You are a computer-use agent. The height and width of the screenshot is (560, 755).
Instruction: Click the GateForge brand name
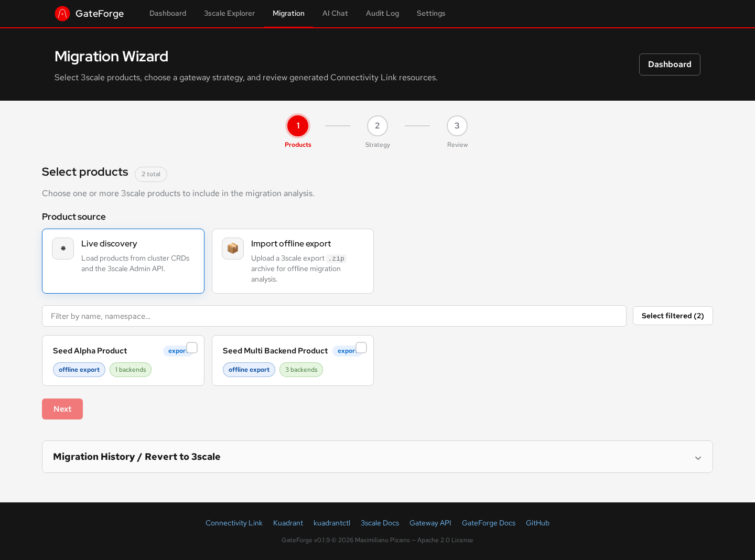pyautogui.click(x=100, y=14)
